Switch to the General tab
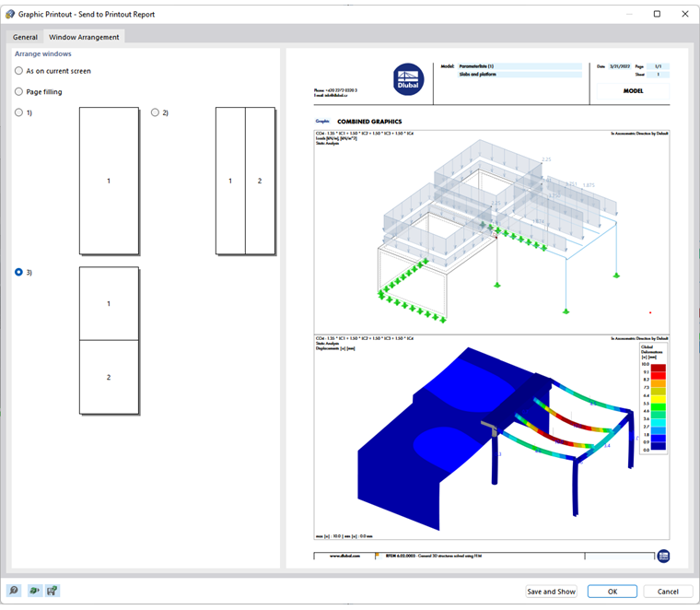Viewport: 700px width, 610px height. pyautogui.click(x=25, y=37)
